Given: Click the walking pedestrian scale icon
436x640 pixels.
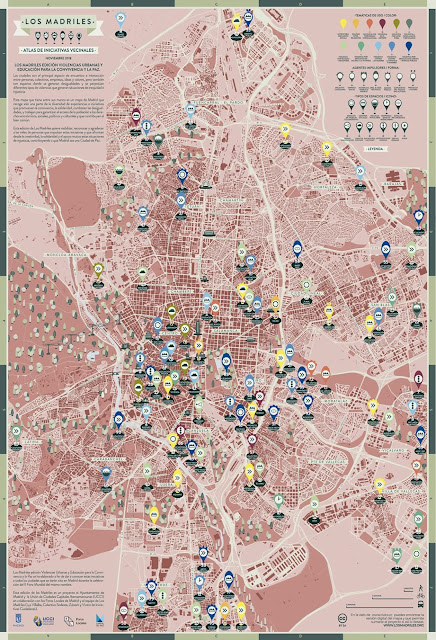Looking at the screenshot, I should (x=421, y=588).
